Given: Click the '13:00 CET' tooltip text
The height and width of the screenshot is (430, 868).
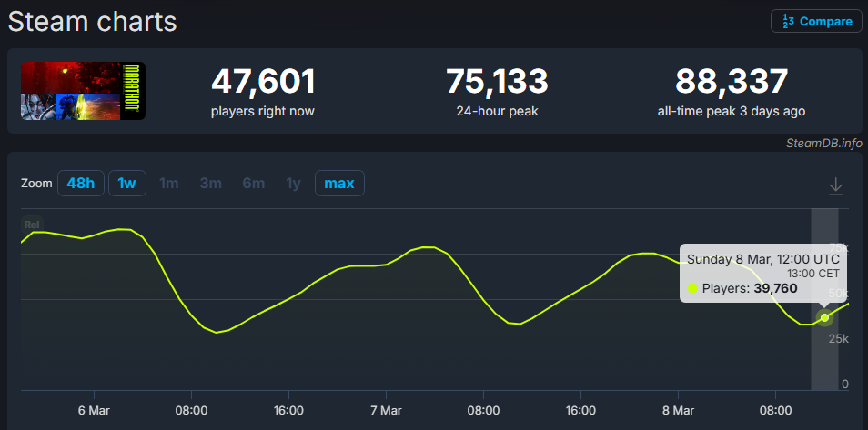Looking at the screenshot, I should pyautogui.click(x=812, y=274).
